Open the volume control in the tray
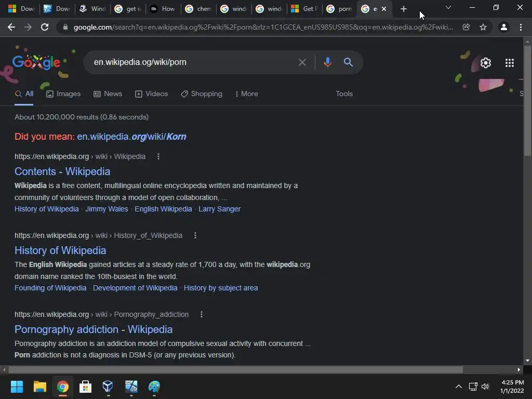Screen dimensions: 532x399 point(485,387)
